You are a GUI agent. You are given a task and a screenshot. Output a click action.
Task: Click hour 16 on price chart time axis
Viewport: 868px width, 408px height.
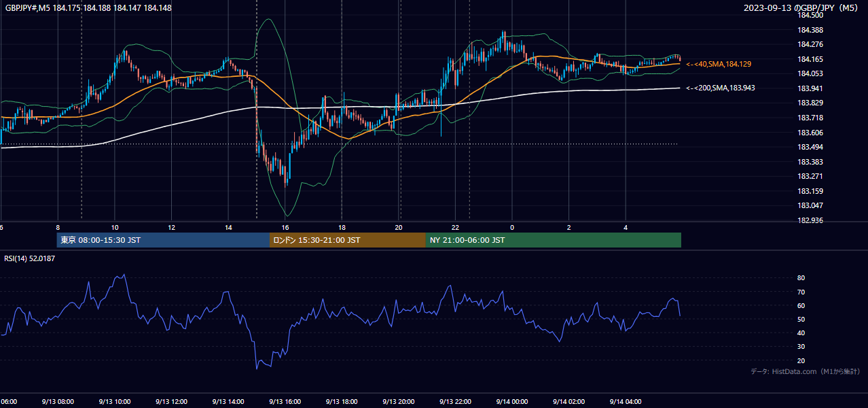[285, 228]
